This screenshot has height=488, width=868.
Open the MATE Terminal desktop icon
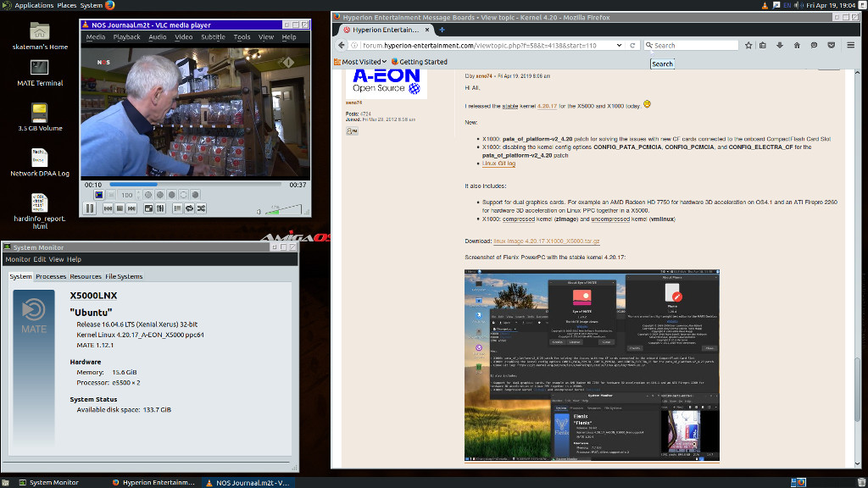40,73
